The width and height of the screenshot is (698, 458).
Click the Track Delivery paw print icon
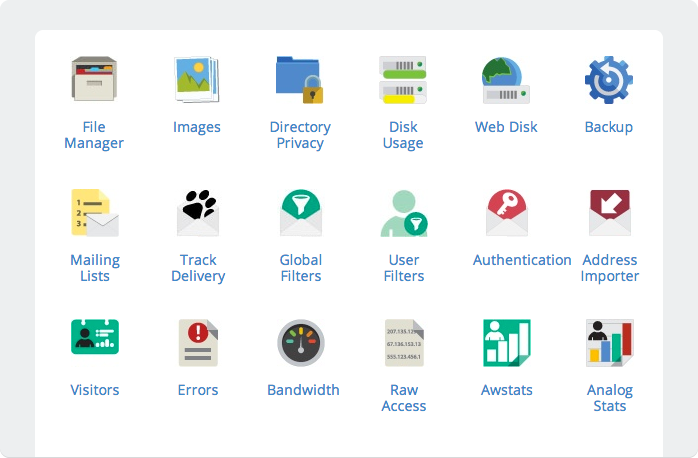[x=198, y=213]
